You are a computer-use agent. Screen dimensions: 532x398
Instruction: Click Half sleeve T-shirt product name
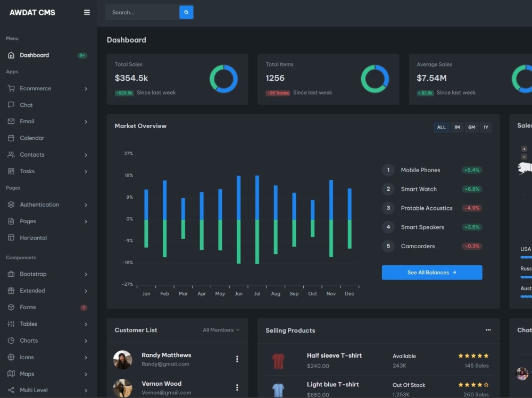tap(334, 355)
